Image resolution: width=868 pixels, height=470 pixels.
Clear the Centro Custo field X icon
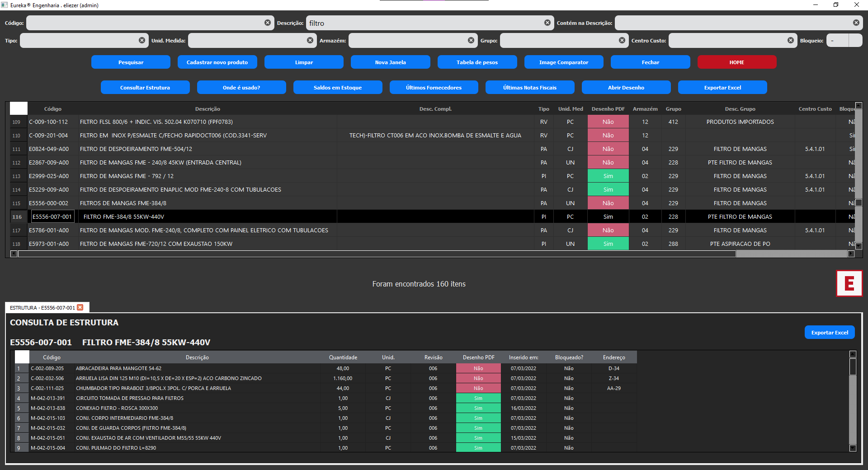[791, 40]
